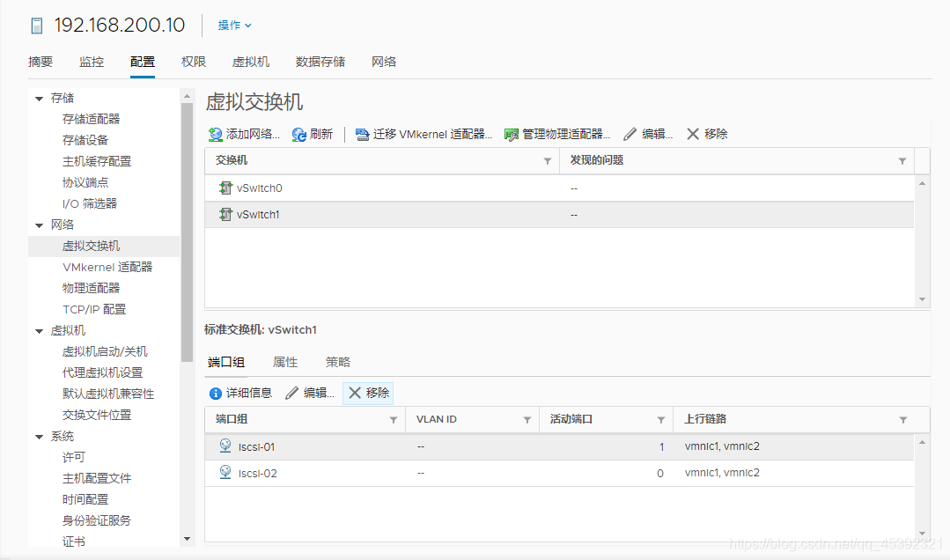Open TCP/IP 配置 in sidebar
The image size is (950, 560).
[x=94, y=309]
